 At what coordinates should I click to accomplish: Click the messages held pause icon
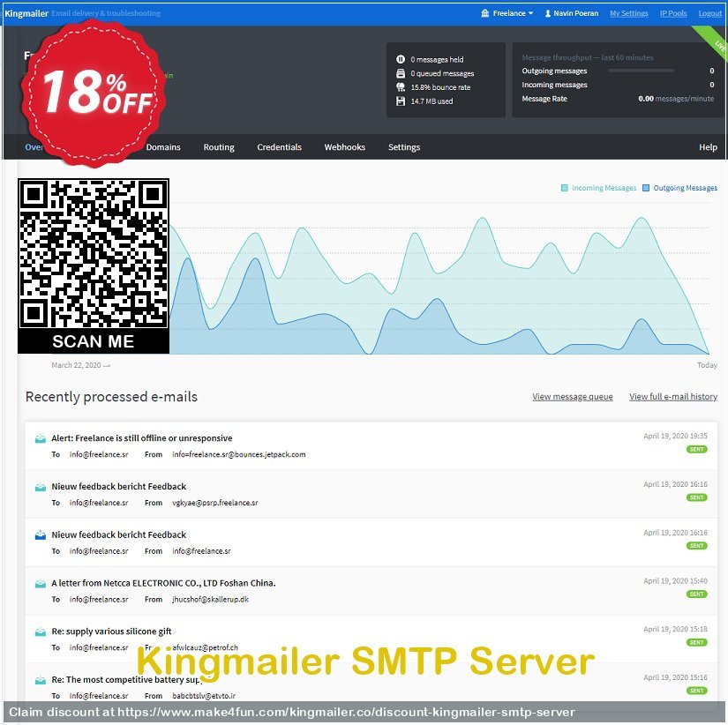[401, 59]
